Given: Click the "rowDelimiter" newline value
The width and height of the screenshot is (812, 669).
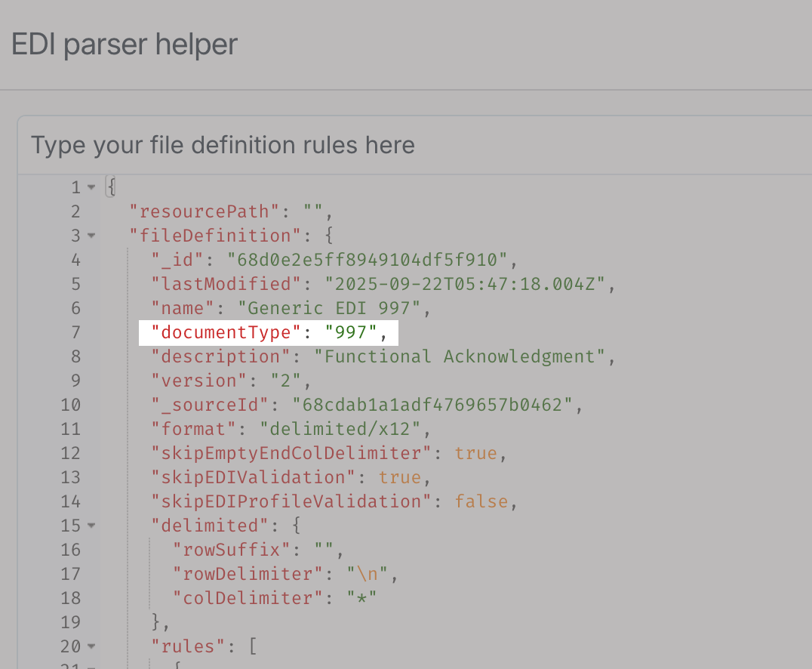Looking at the screenshot, I should click(368, 574).
